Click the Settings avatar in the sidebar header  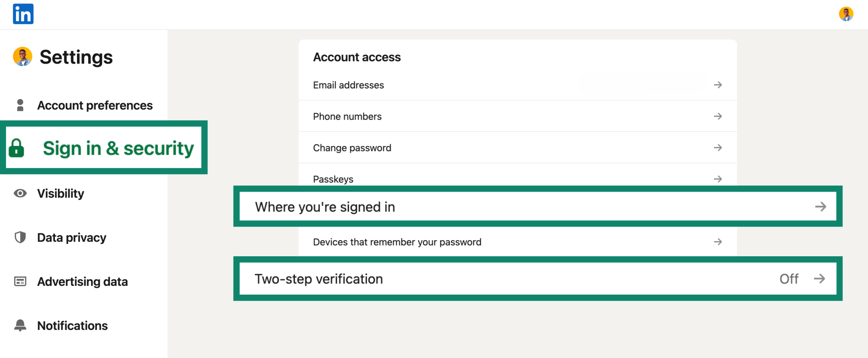tap(22, 56)
